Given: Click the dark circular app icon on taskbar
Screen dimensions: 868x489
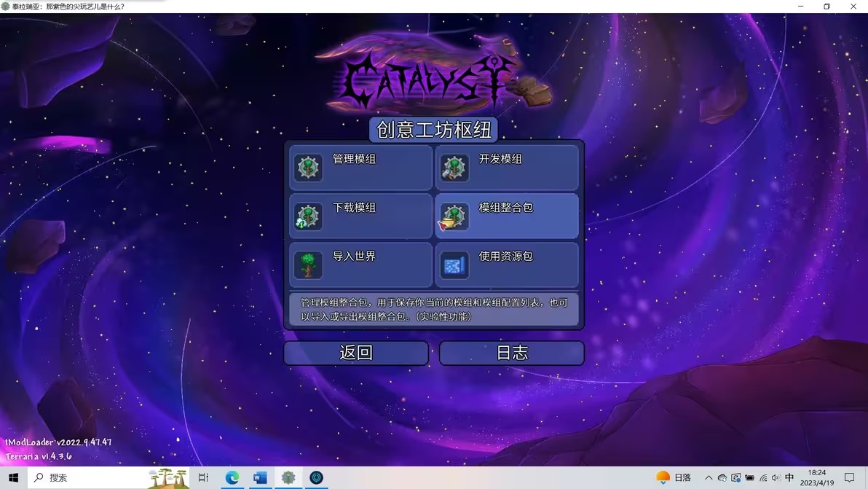Looking at the screenshot, I should [316, 477].
